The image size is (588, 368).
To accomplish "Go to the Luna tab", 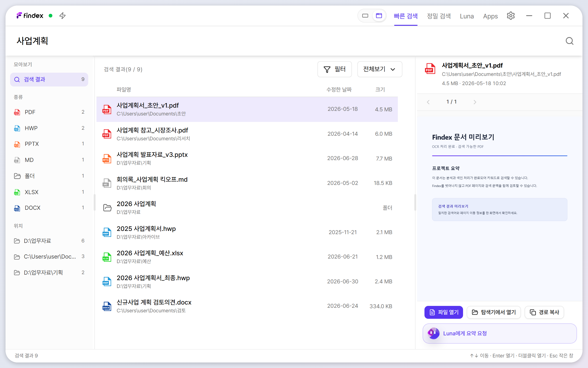I will click(467, 16).
